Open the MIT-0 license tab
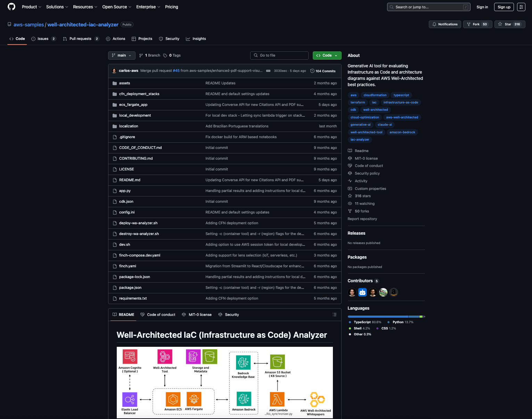 click(x=197, y=315)
